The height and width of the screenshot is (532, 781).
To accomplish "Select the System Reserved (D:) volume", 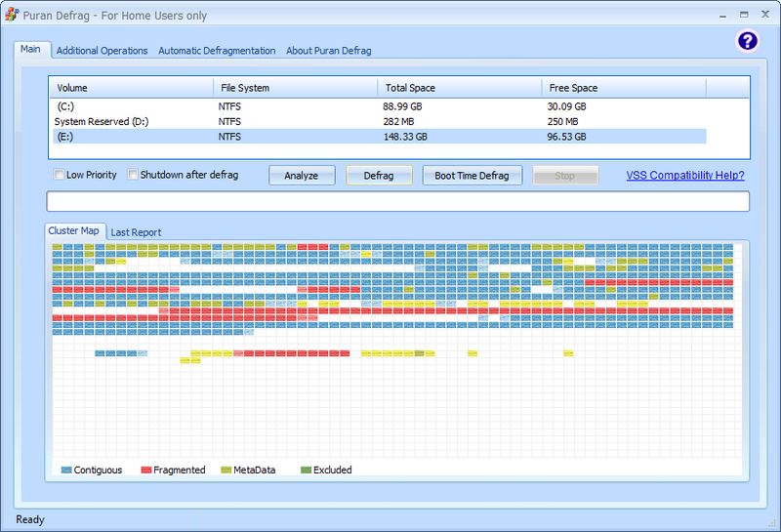I will pos(380,122).
